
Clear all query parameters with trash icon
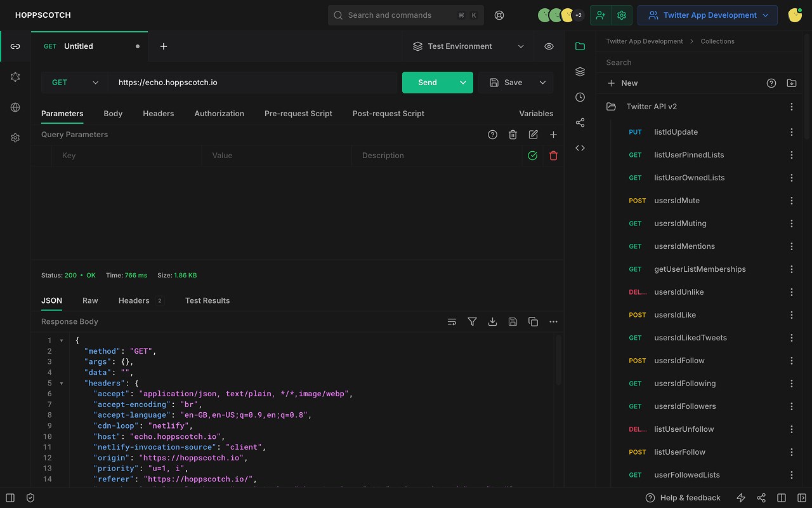513,135
